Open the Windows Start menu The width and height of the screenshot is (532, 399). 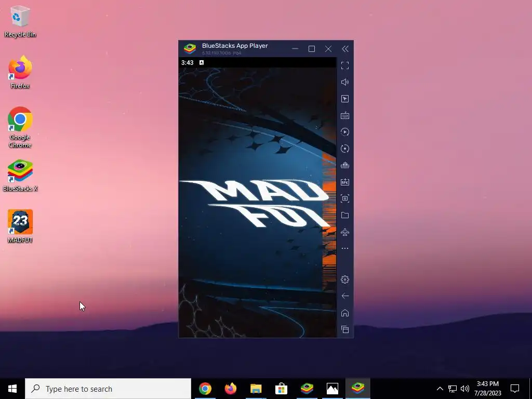(x=12, y=389)
